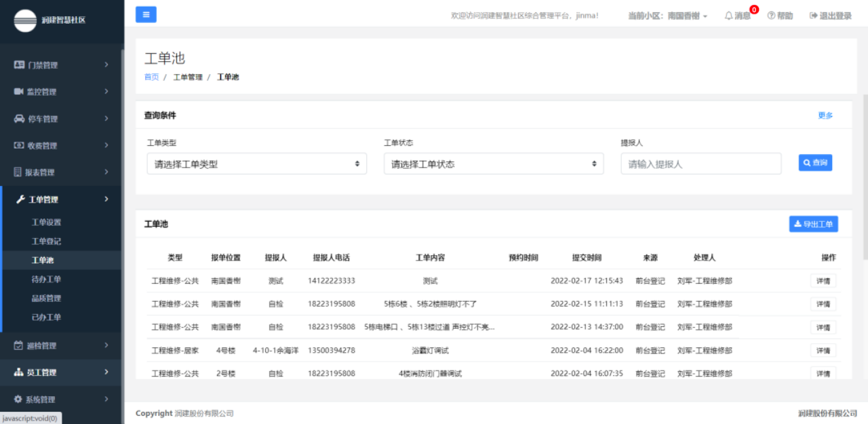Click the 来源 column header
The width and height of the screenshot is (868, 424).
[x=650, y=258]
